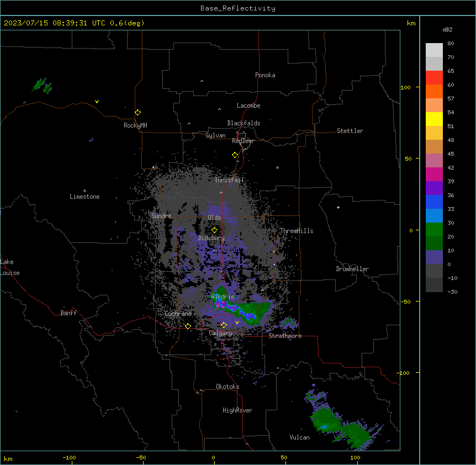Image resolution: width=476 pixels, height=465 pixels.
Task: Click the Airdrie city label
Action: tap(223, 297)
